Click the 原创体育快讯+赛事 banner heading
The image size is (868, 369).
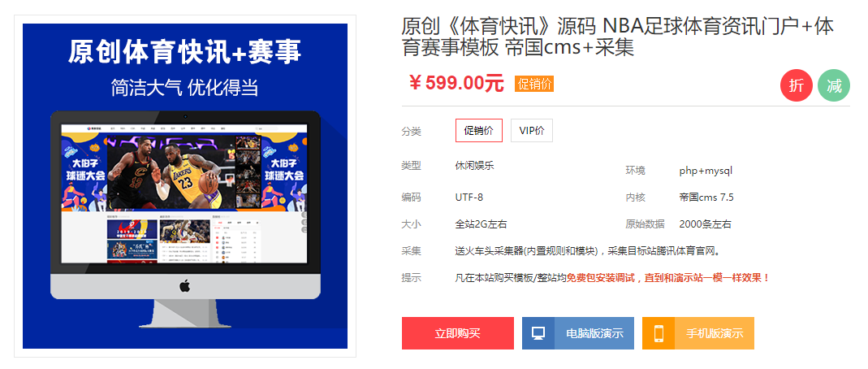click(185, 52)
